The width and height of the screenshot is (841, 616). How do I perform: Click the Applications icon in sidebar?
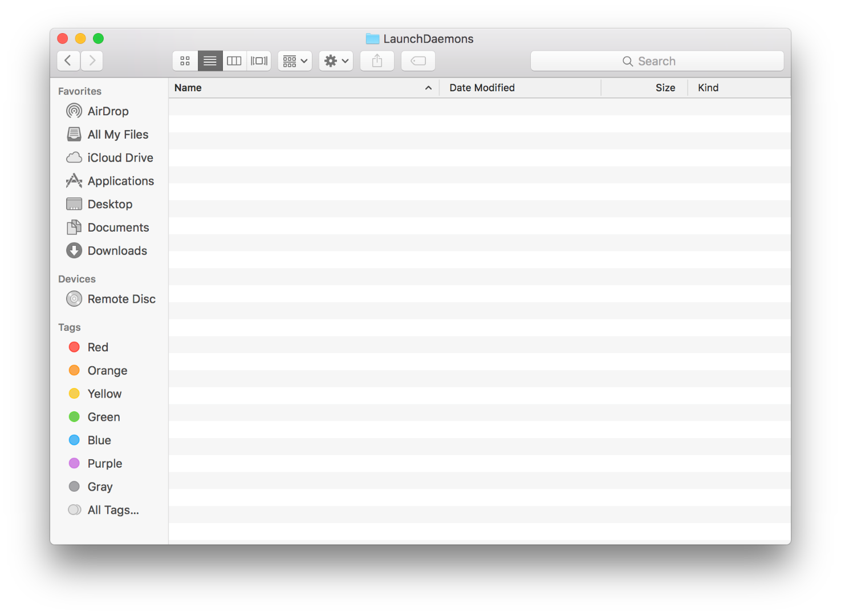(x=74, y=181)
